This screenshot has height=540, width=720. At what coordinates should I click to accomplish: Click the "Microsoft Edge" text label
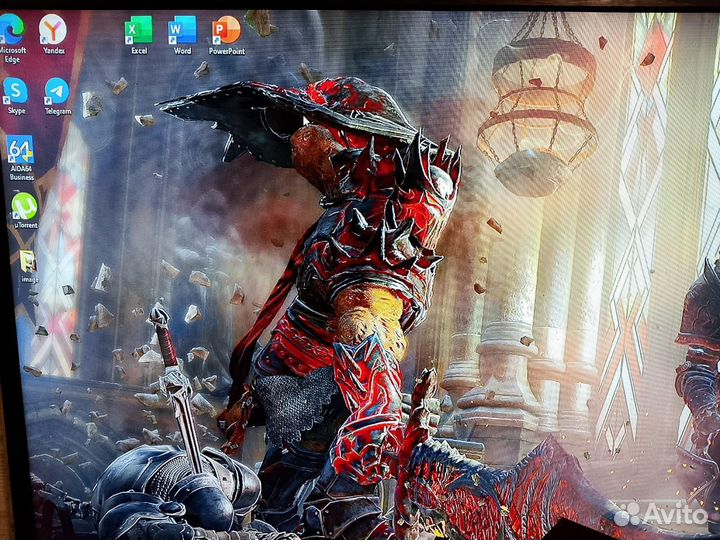13,54
